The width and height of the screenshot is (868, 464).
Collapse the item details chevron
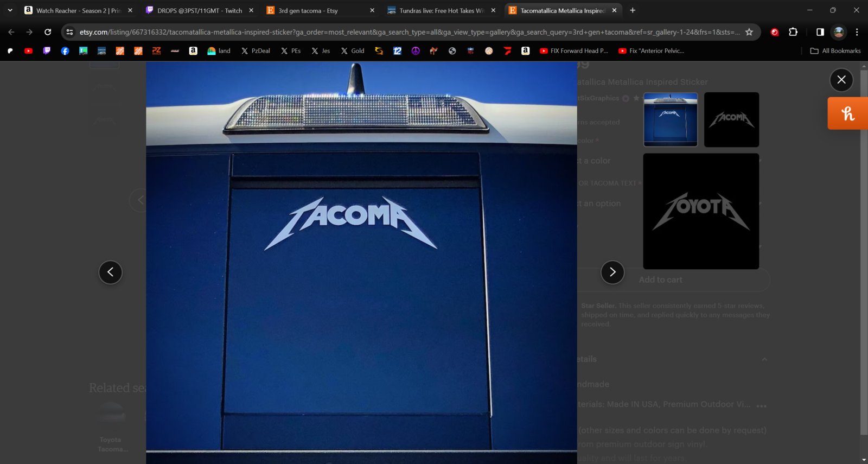(764, 359)
